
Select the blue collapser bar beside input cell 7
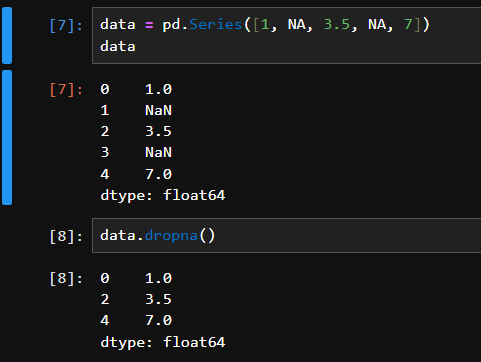click(7, 36)
